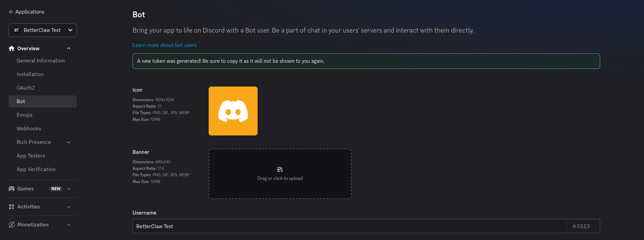
Task: Open the Activities section label
Action: click(29, 207)
